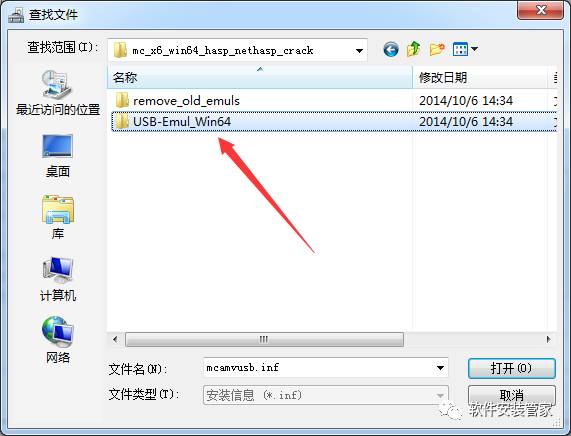Open the Libraries (库) shortcut
Viewport: 571px width, 436px height.
(58, 217)
